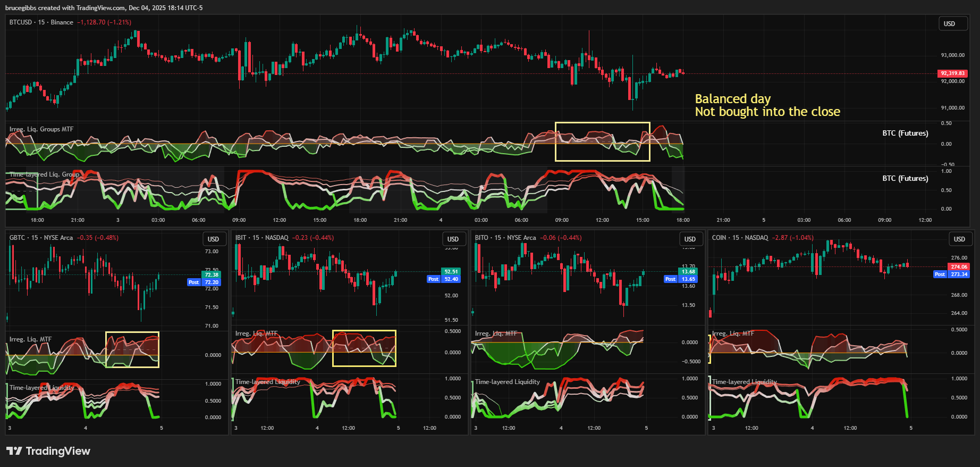
Task: Click the red 92,319.83 price label
Action: [952, 73]
